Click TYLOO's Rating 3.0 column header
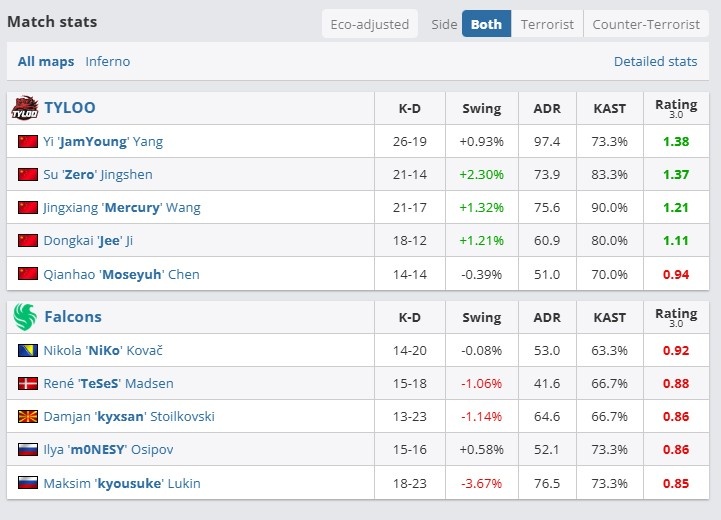The width and height of the screenshot is (721, 520). coord(676,108)
